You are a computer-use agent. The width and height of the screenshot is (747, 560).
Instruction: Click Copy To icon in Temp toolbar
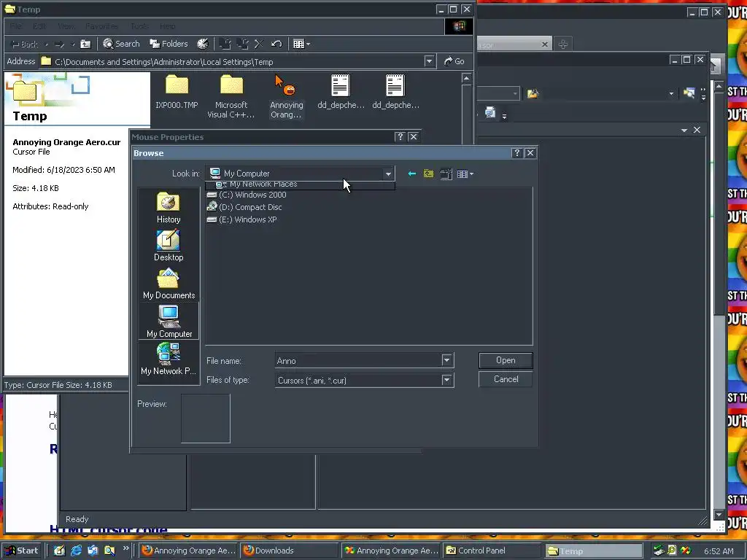pos(242,44)
